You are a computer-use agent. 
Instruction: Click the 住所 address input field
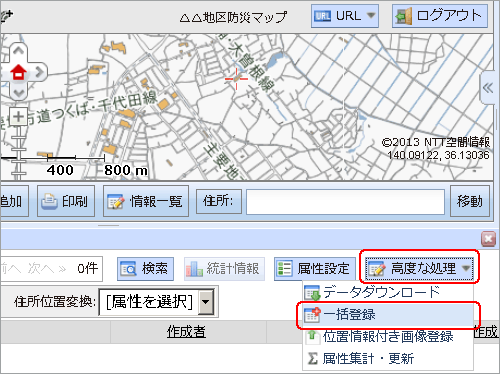click(345, 202)
